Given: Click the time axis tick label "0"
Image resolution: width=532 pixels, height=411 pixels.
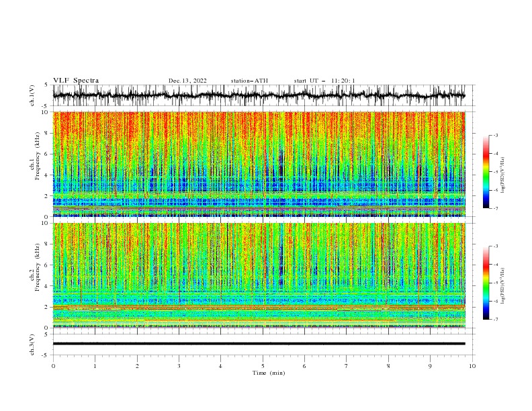Looking at the screenshot, I should 53,366.
